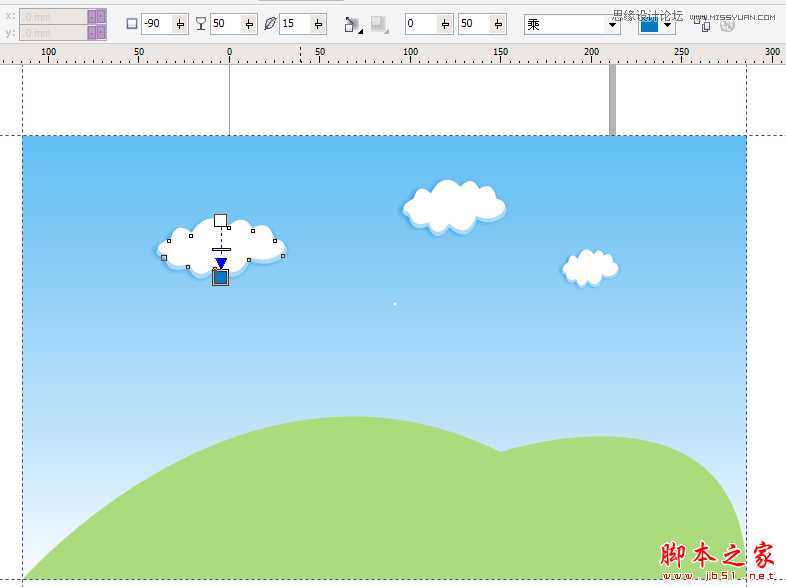Click the shadow opacity goblet icon
Image resolution: width=786 pixels, height=587 pixels.
tap(200, 24)
